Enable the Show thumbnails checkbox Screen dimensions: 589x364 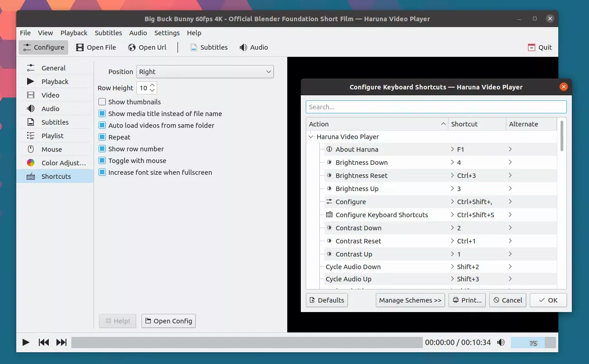(x=102, y=102)
